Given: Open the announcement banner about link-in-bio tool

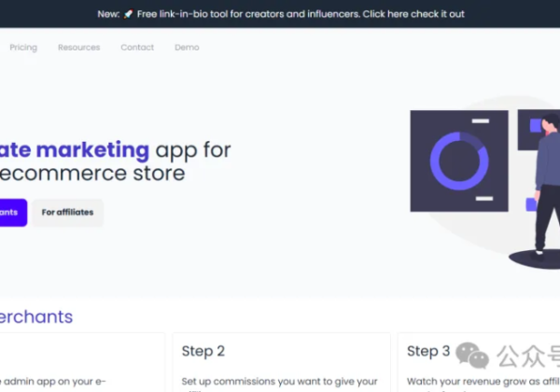Looking at the screenshot, I should click(x=281, y=14).
